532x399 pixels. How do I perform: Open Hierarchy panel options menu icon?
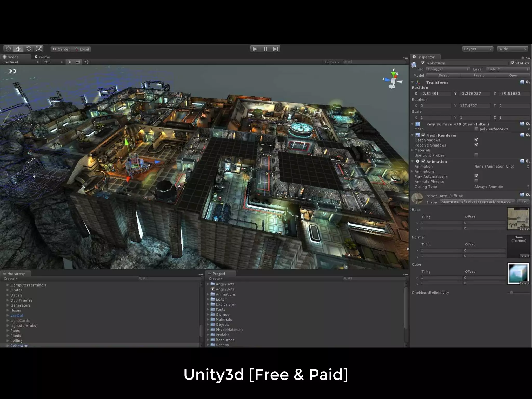(201, 274)
